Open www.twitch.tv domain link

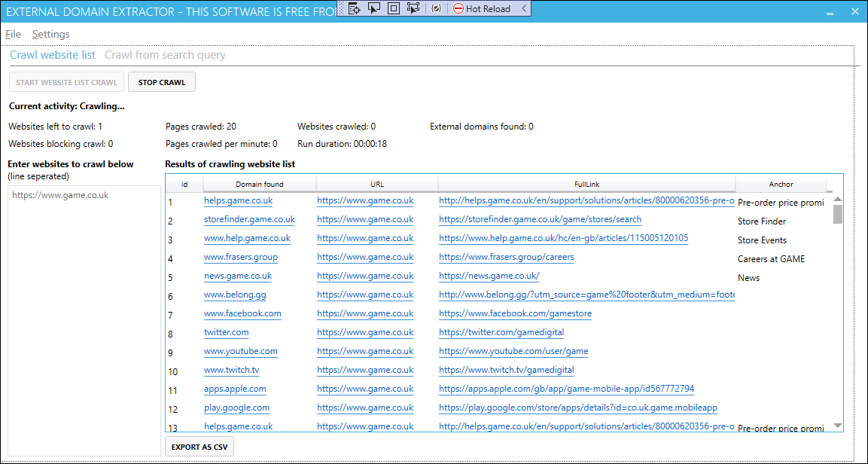point(231,370)
